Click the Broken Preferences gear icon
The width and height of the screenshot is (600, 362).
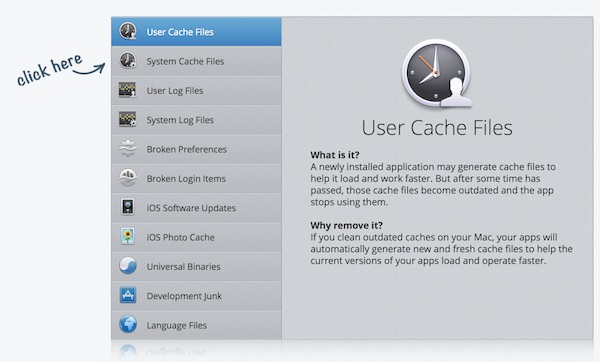127,148
